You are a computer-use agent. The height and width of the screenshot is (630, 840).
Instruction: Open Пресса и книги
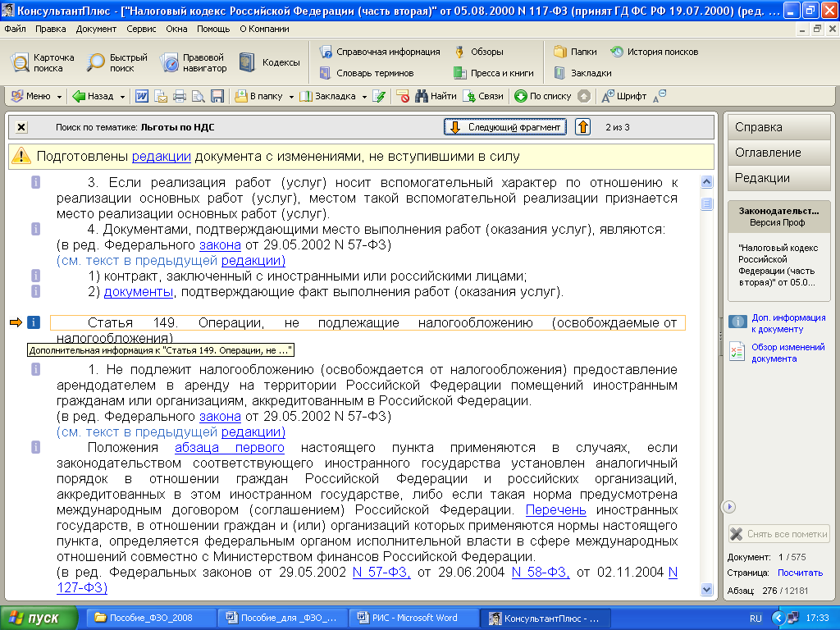(x=493, y=73)
